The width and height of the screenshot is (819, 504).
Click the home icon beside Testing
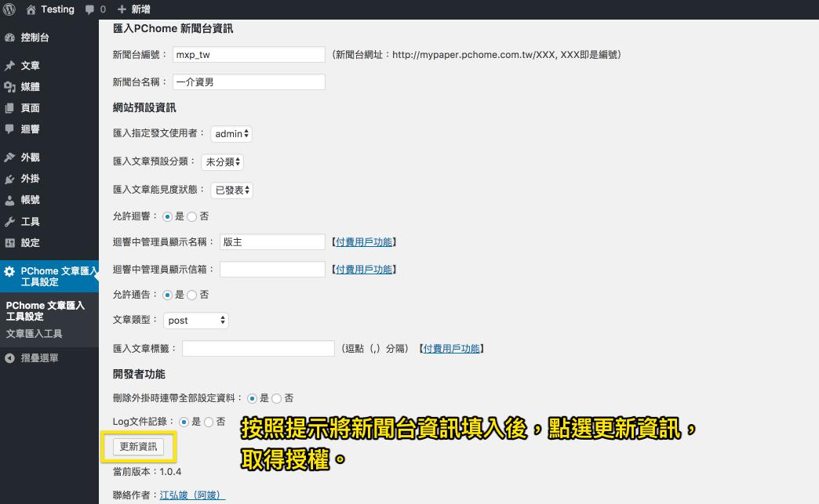[31, 9]
